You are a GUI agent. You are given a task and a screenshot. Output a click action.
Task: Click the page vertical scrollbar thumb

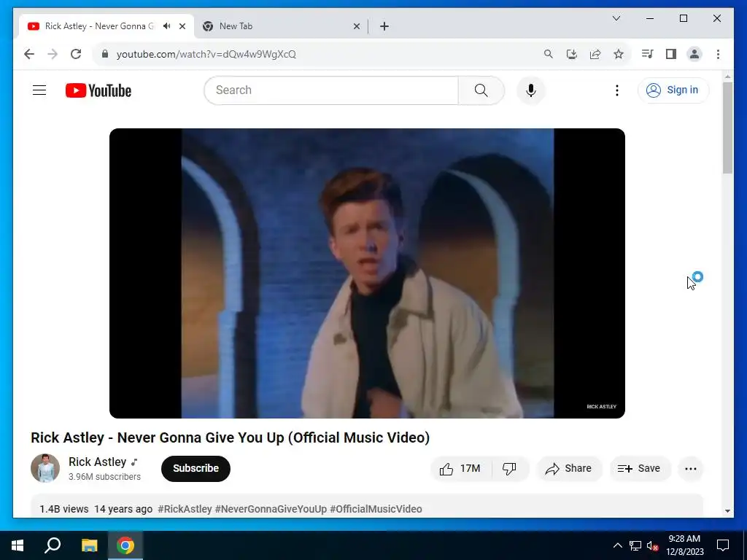(x=727, y=128)
